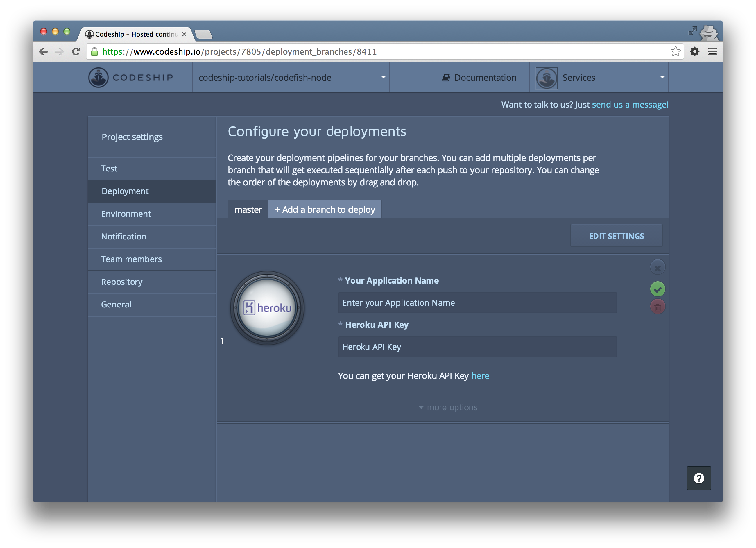Reload the page with refresh icon
Image resolution: width=756 pixels, height=548 pixels.
coord(76,52)
